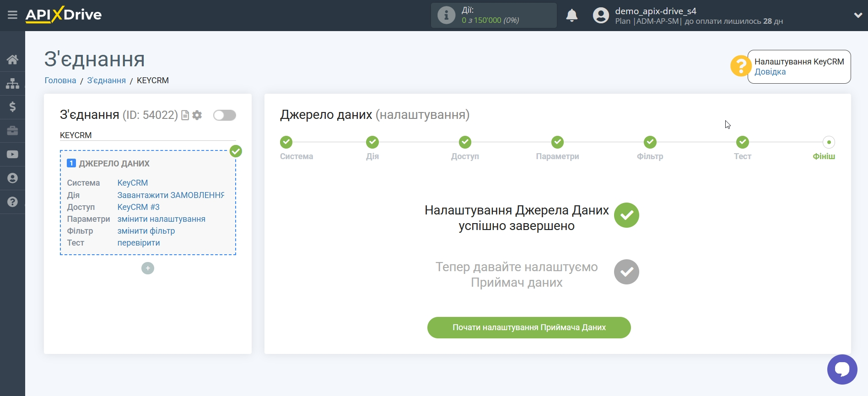The image size is (868, 396).
Task: Click the demo_apix-drive_s4 username
Action: (x=656, y=11)
